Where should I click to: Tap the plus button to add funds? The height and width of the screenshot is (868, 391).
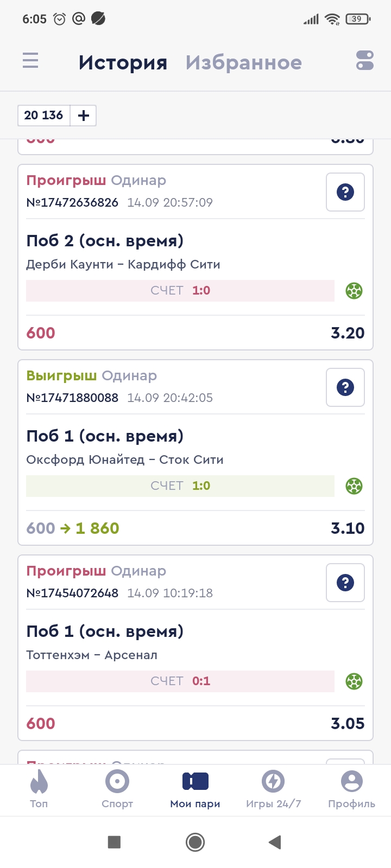click(x=84, y=116)
